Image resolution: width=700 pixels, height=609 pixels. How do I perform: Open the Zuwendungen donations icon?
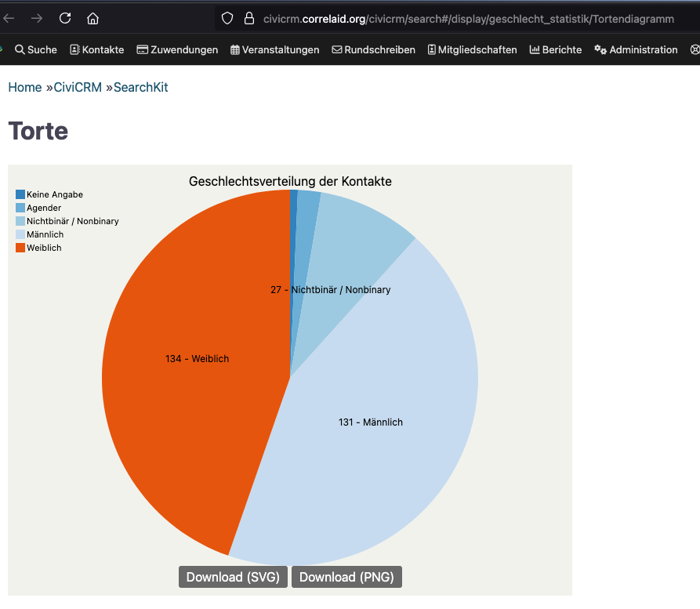pyautogui.click(x=141, y=49)
